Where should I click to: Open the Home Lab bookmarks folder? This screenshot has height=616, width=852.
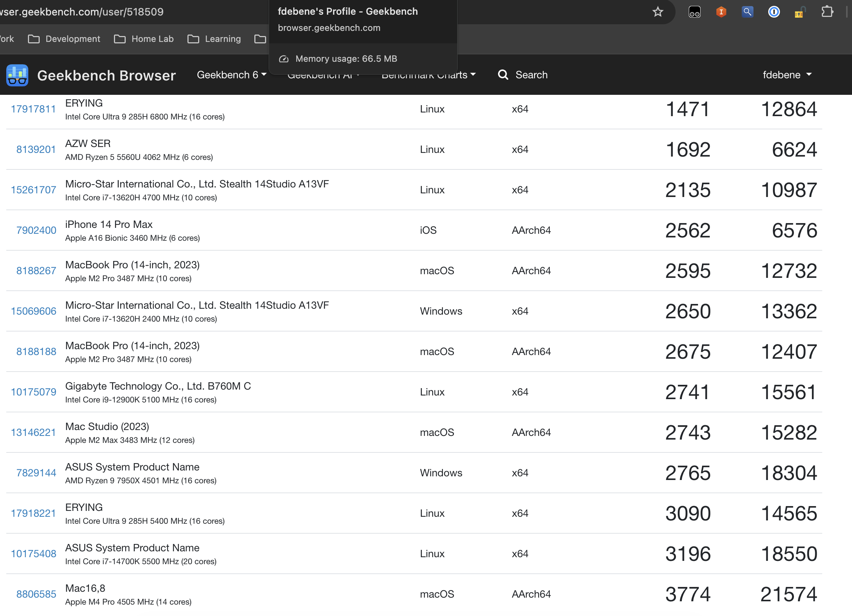[143, 39]
